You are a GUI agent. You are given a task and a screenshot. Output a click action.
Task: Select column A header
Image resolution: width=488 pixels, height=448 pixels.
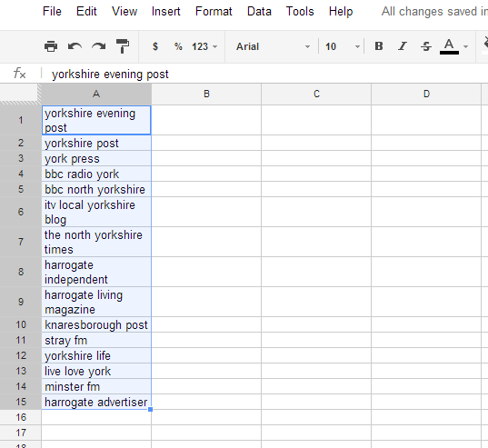pyautogui.click(x=96, y=94)
